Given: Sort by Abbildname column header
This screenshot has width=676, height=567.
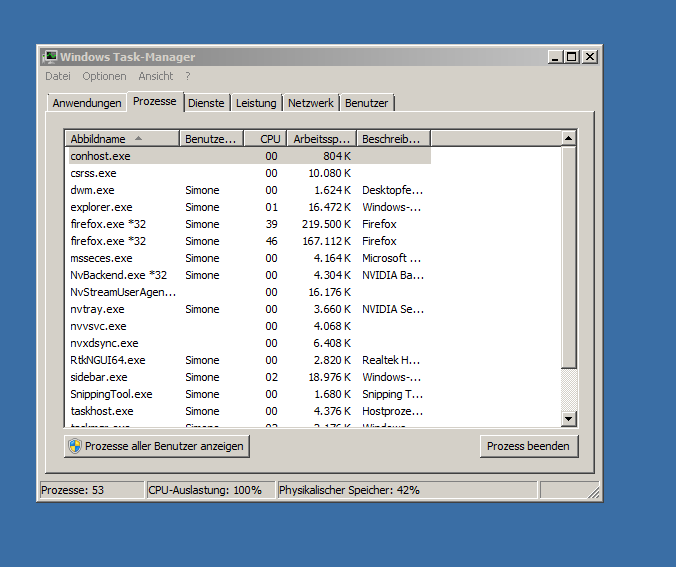Looking at the screenshot, I should tap(122, 139).
